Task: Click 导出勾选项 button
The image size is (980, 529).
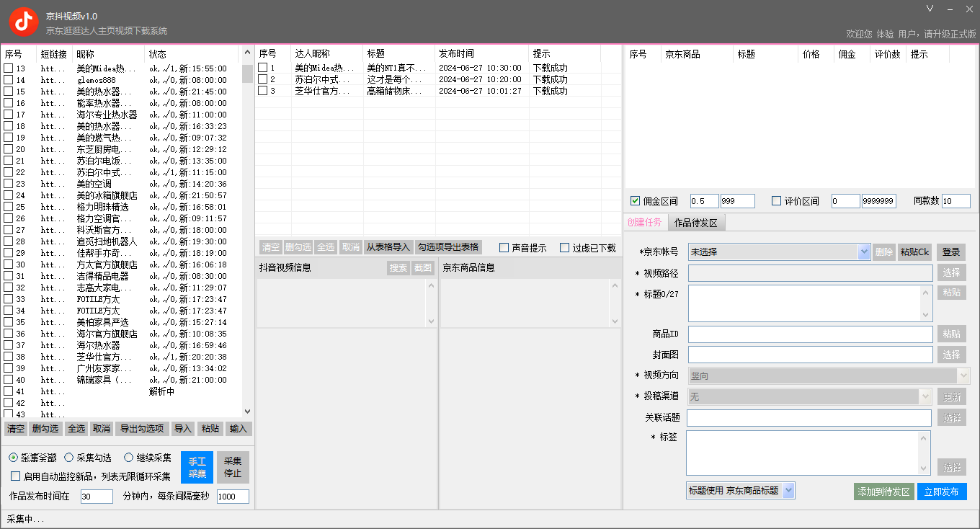Action: (x=142, y=429)
